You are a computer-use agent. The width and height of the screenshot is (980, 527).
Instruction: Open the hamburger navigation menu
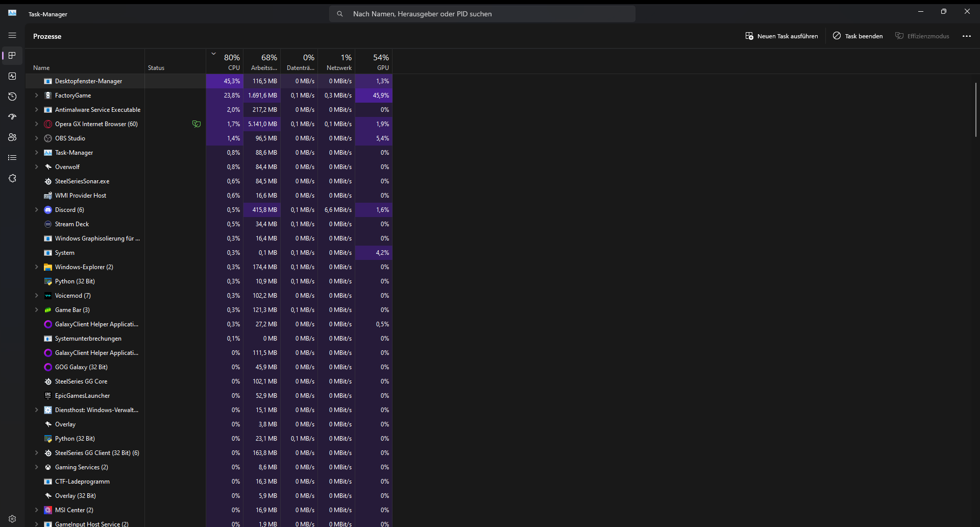point(12,35)
